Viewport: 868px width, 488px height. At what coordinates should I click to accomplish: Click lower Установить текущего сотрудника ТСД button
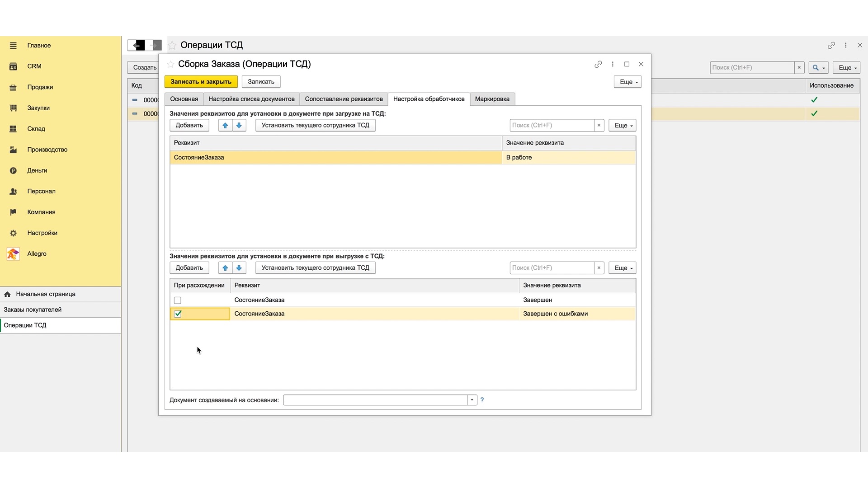[315, 268]
